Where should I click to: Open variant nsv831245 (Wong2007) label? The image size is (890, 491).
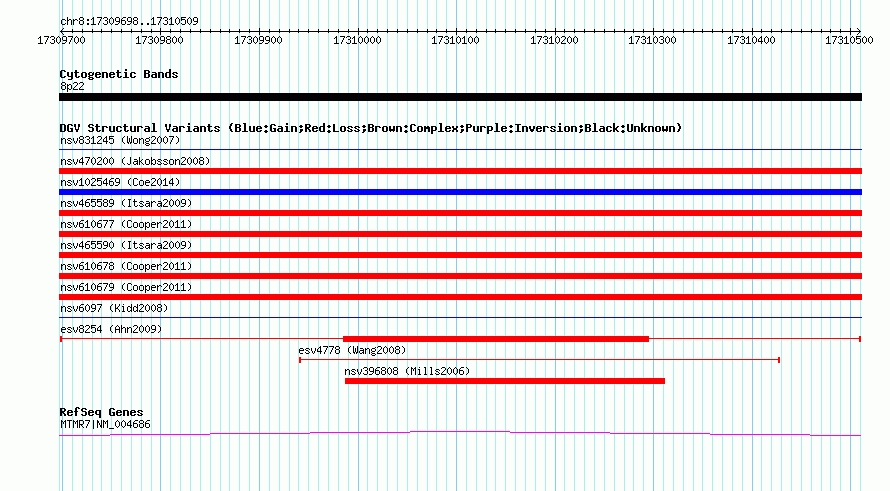(x=120, y=140)
